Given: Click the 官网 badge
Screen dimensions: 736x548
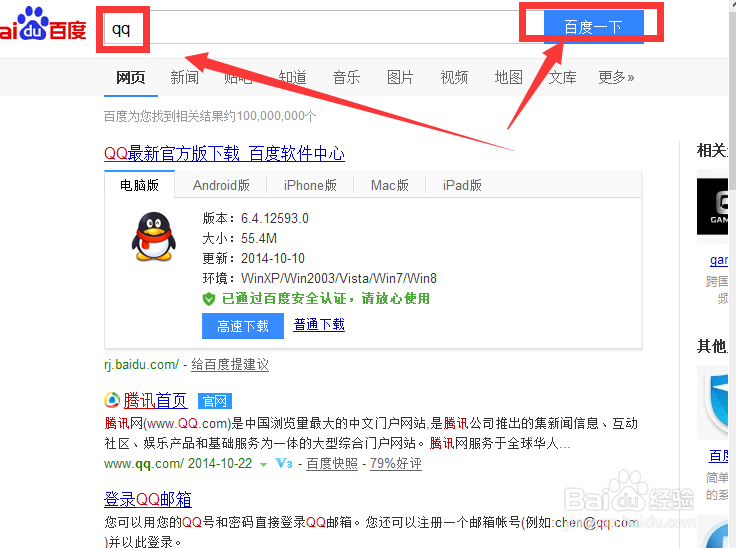Looking at the screenshot, I should 215,401.
